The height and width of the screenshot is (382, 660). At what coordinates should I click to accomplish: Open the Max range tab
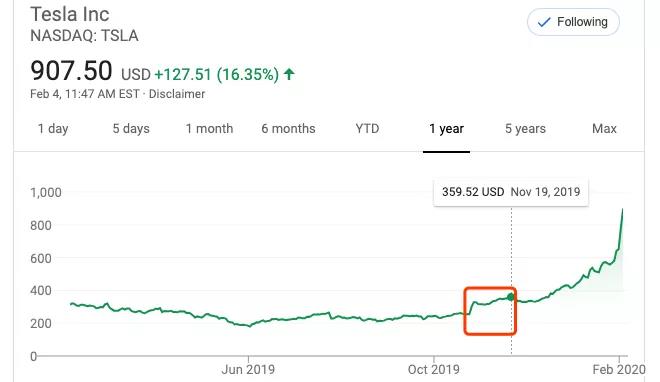point(604,128)
